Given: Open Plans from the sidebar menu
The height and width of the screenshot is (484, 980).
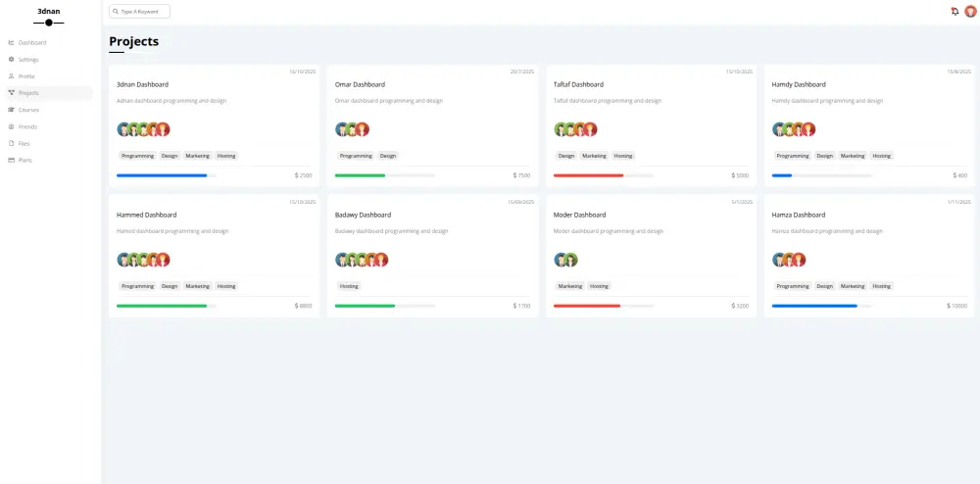Looking at the screenshot, I should (x=49, y=161).
